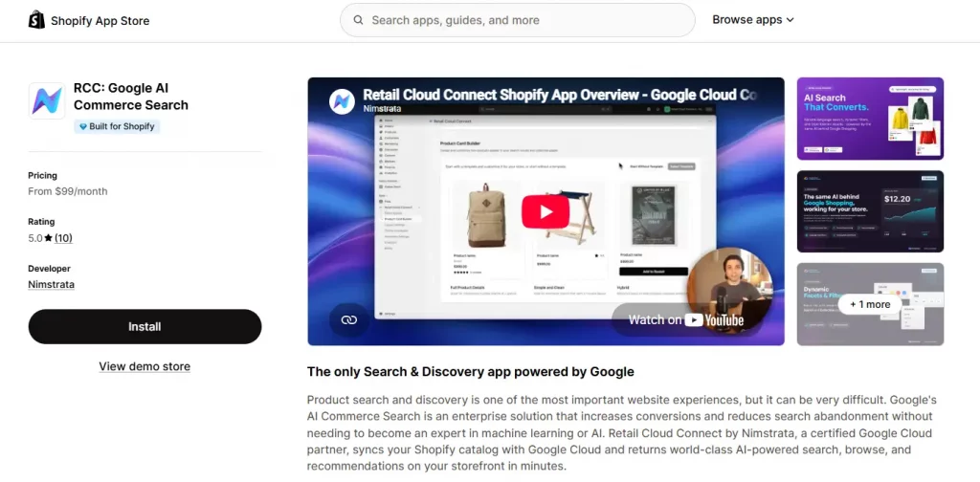Open the Google Shopping $12.20 thumbnail
Image resolution: width=980 pixels, height=482 pixels.
[870, 211]
